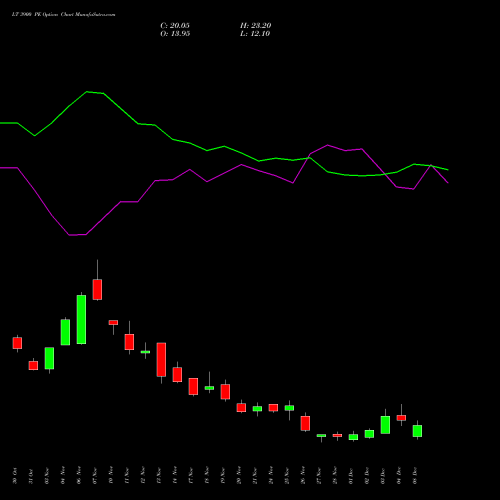
Task: Click the chart title text at top left
Action: click(x=64, y=15)
